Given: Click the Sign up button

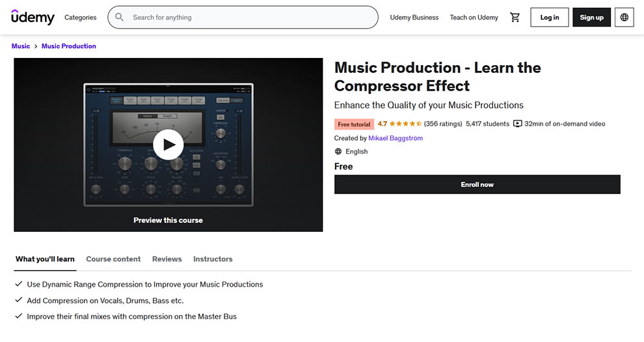Looking at the screenshot, I should tap(591, 18).
